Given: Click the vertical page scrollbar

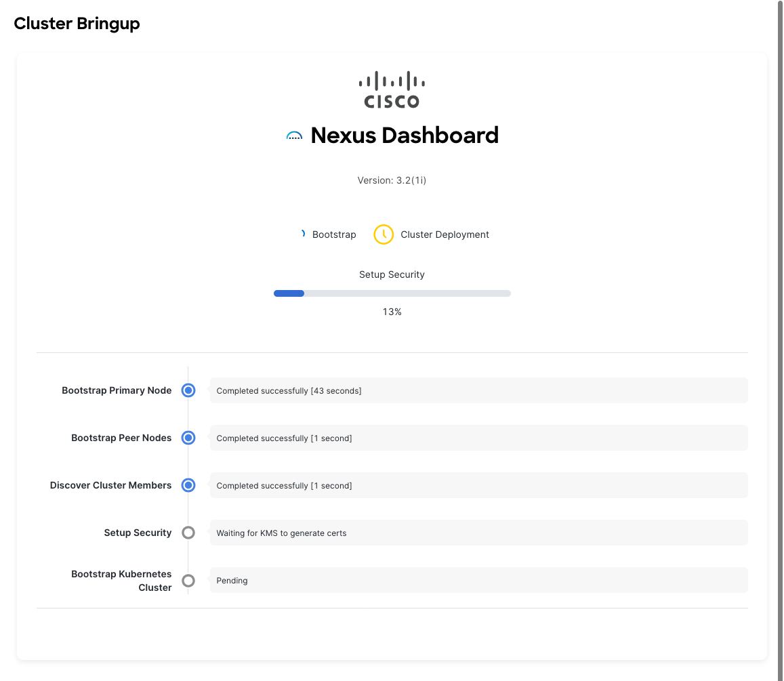Looking at the screenshot, I should [780, 340].
